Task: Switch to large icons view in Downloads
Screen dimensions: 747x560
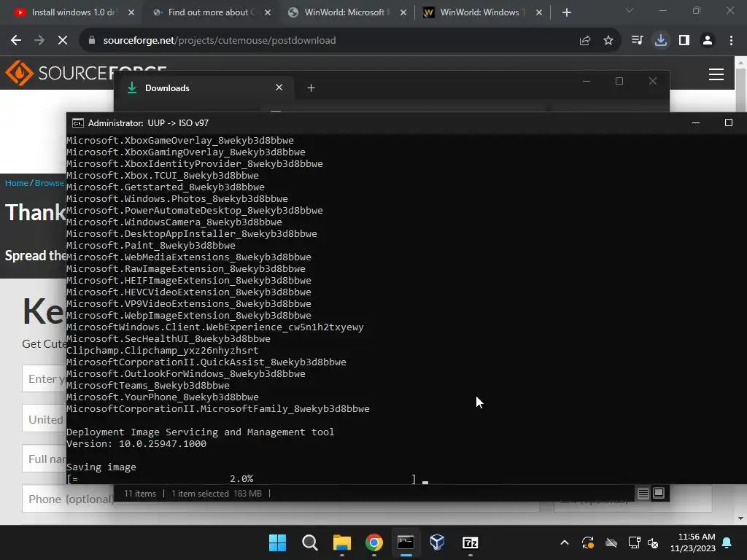Action: tap(659, 494)
